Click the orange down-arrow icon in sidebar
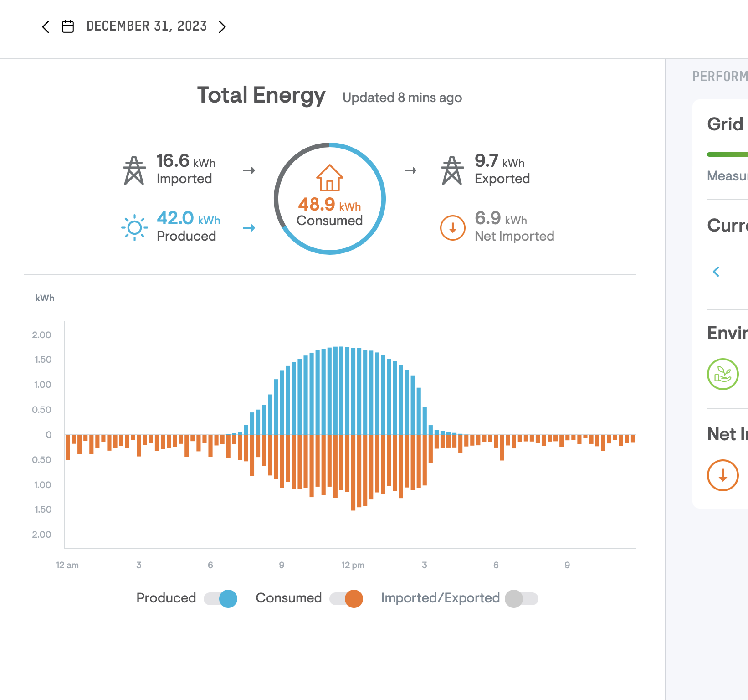 (x=722, y=475)
